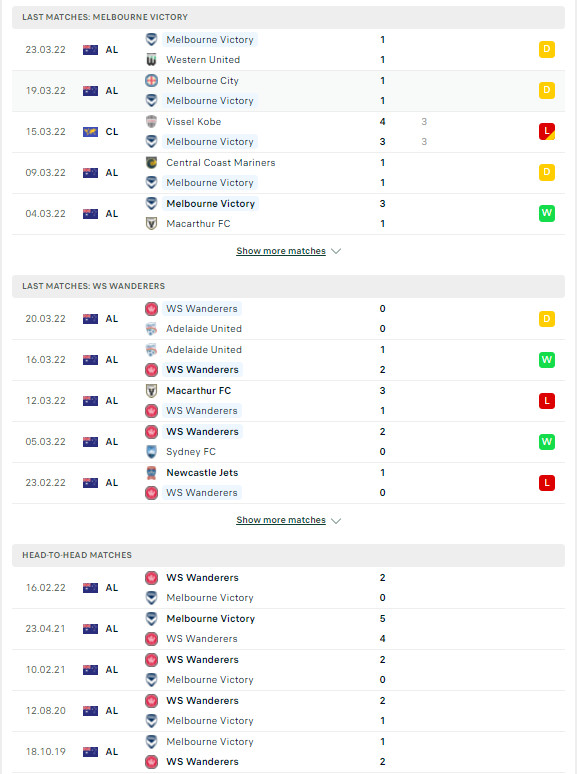The width and height of the screenshot is (577, 774).
Task: Click the Newcastle Jets club logo
Action: click(152, 472)
